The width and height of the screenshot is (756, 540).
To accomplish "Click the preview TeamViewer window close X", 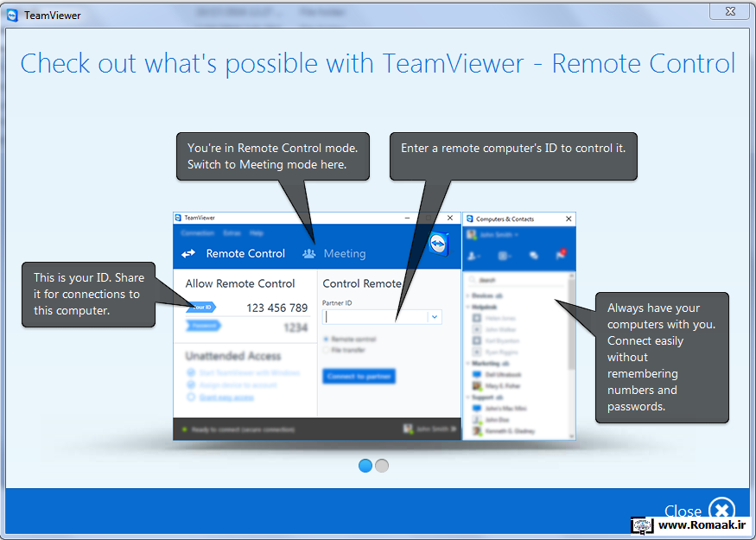I will click(x=450, y=218).
